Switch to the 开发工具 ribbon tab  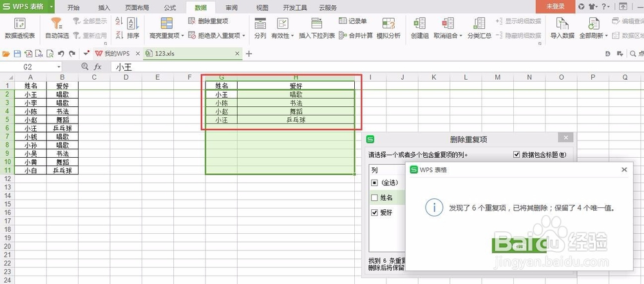pos(294,7)
